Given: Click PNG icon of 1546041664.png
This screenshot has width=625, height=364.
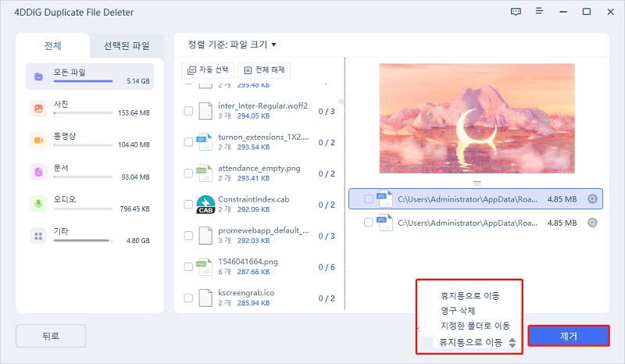Looking at the screenshot, I should (x=205, y=266).
